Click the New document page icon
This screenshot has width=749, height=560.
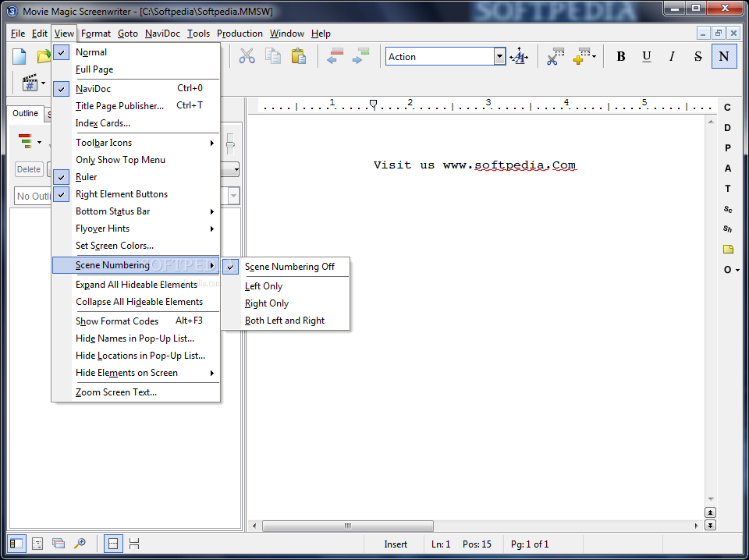click(x=19, y=56)
